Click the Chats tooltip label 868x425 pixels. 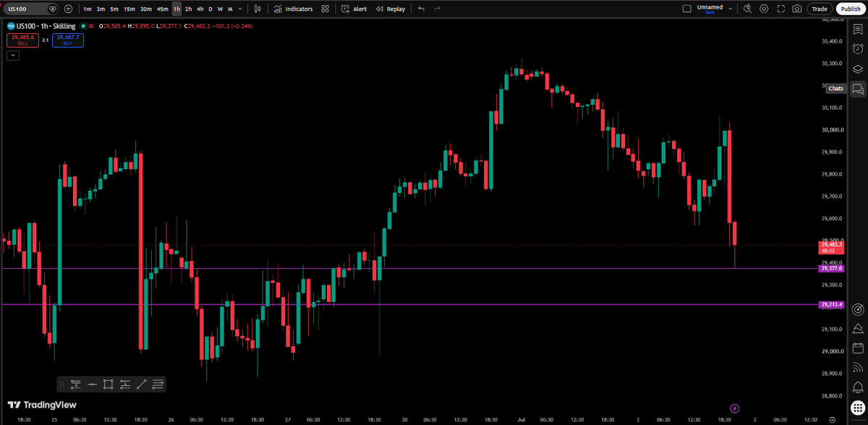(835, 88)
